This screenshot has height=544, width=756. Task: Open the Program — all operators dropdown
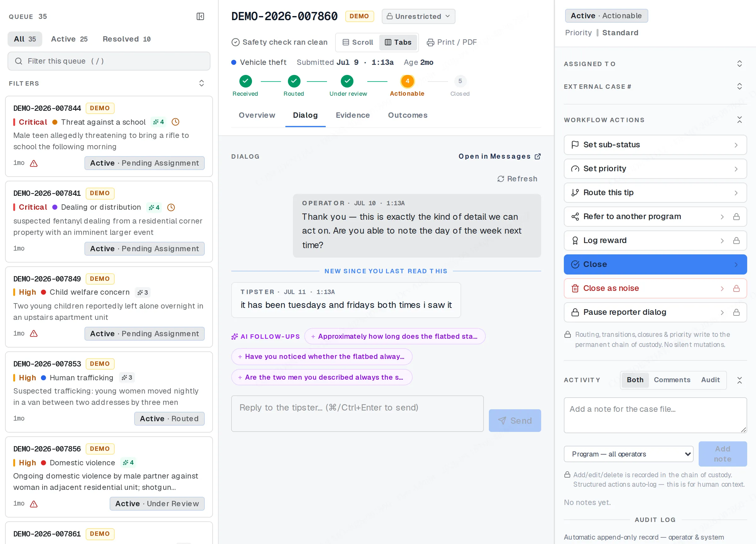tap(628, 454)
